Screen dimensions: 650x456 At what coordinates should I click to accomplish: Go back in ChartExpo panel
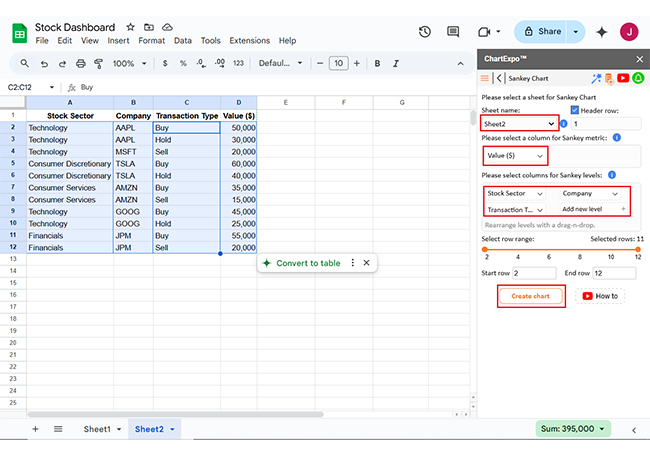tap(499, 78)
